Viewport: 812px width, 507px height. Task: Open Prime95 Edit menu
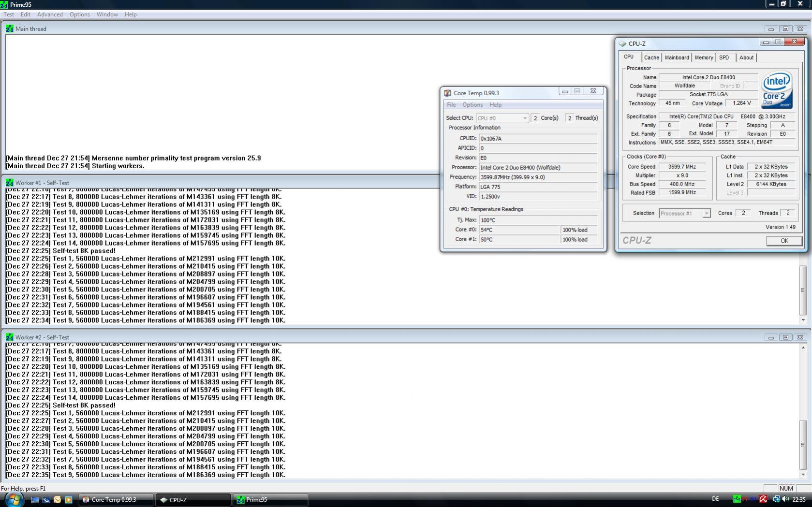(x=26, y=14)
